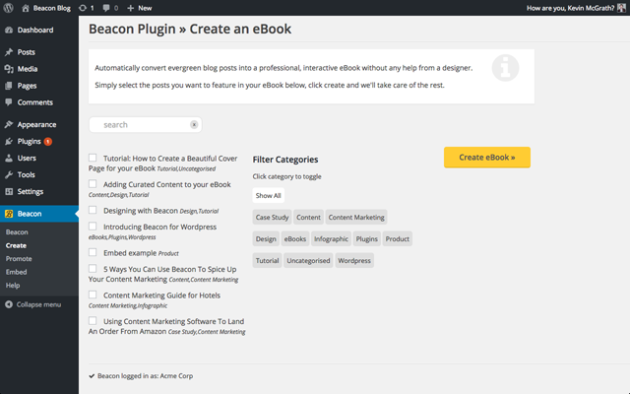The image size is (630, 394).
Task: Click the Create eBook button
Action: coord(487,157)
